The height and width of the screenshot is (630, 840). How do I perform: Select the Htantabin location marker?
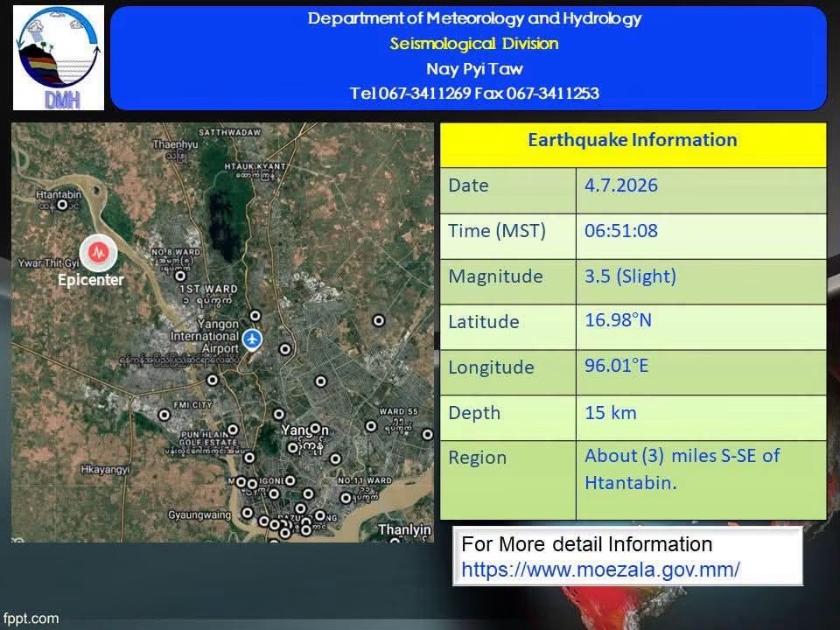[63, 205]
